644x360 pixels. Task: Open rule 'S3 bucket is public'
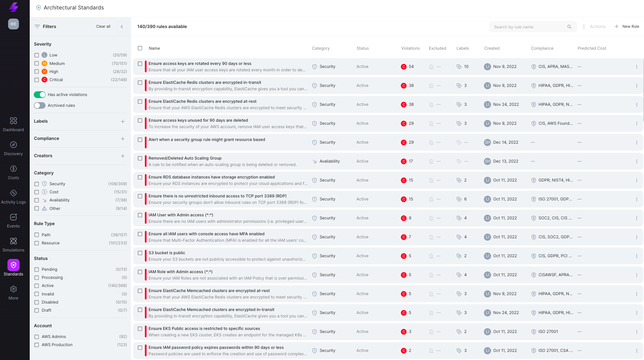point(167,253)
